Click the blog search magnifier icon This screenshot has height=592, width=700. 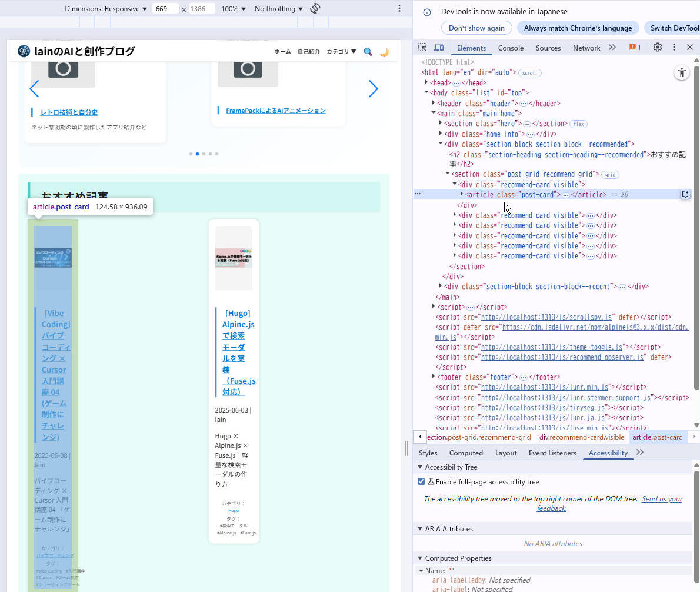[x=368, y=52]
